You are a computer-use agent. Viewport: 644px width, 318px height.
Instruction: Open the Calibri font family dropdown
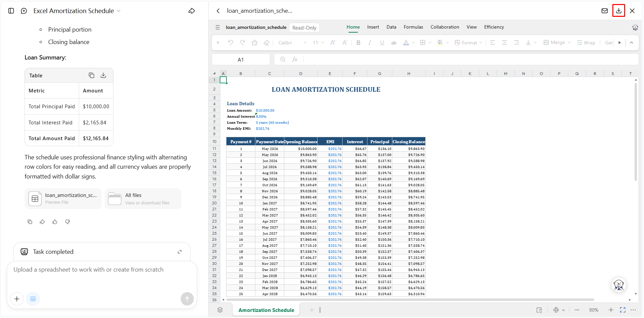tap(292, 42)
